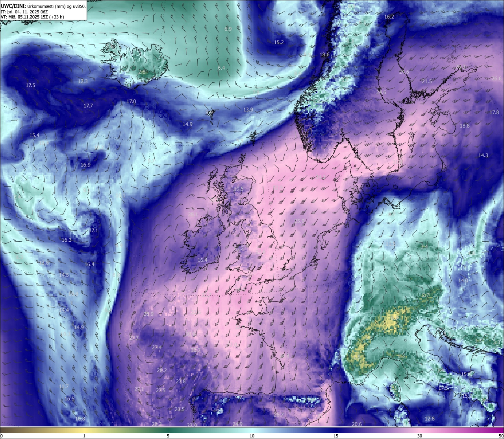The image size is (504, 439).
Task: Click the color scale tick label 50
Action: pos(501,436)
